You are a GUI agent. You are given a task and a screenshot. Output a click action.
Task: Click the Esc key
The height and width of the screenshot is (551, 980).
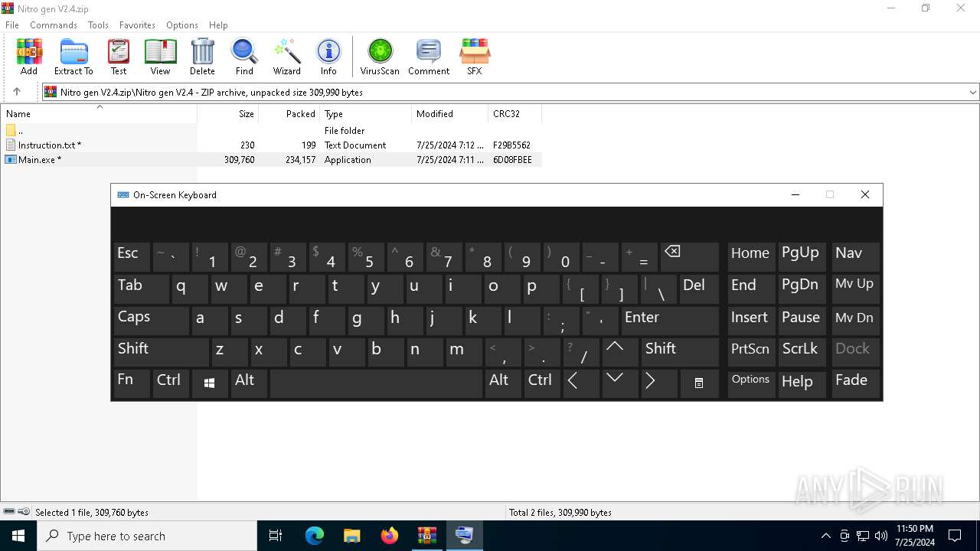(x=132, y=256)
